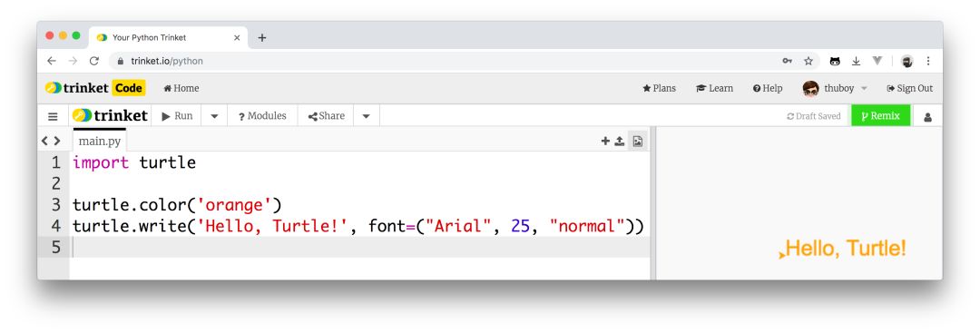The height and width of the screenshot is (333, 980).
Task: Toggle the code view angle brackets icon
Action: [51, 142]
